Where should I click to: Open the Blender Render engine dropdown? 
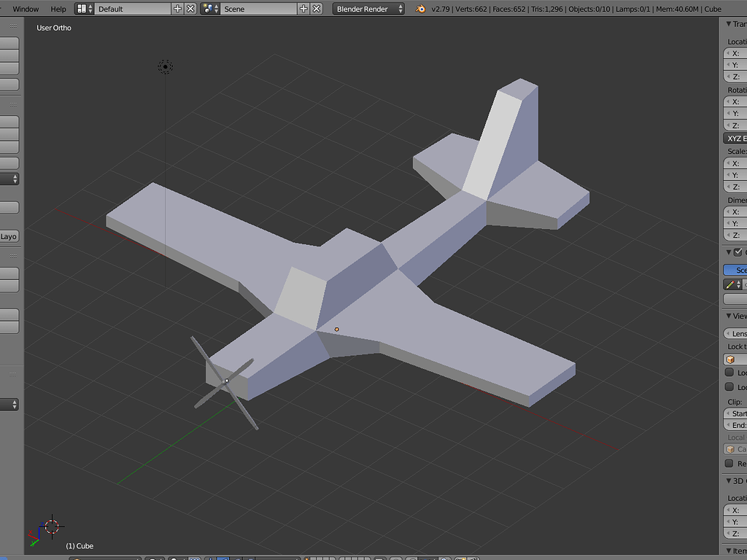pyautogui.click(x=368, y=9)
